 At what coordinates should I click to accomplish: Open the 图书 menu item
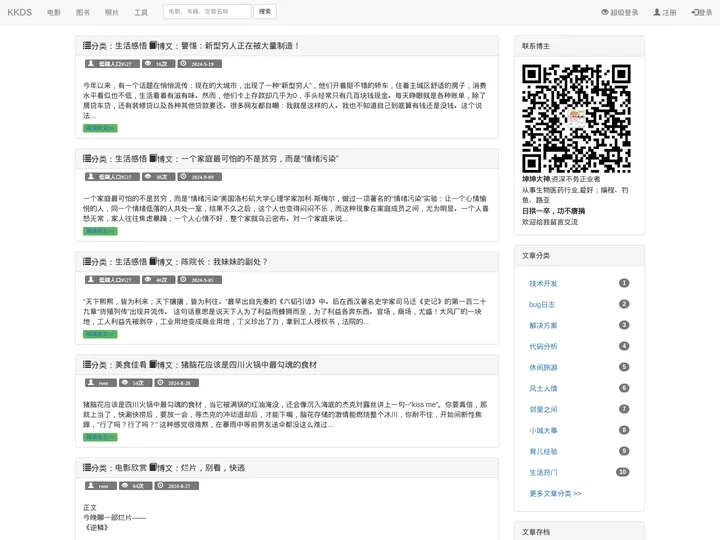(x=83, y=12)
